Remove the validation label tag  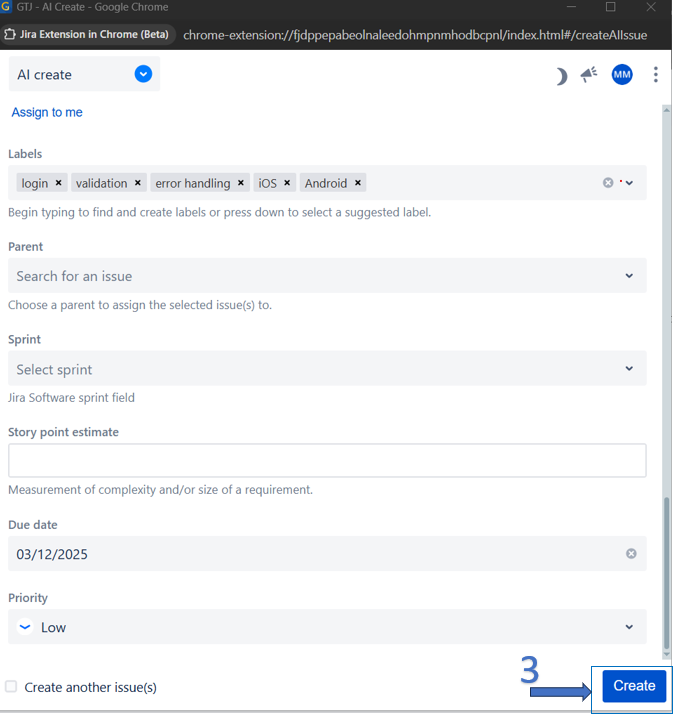tap(138, 183)
